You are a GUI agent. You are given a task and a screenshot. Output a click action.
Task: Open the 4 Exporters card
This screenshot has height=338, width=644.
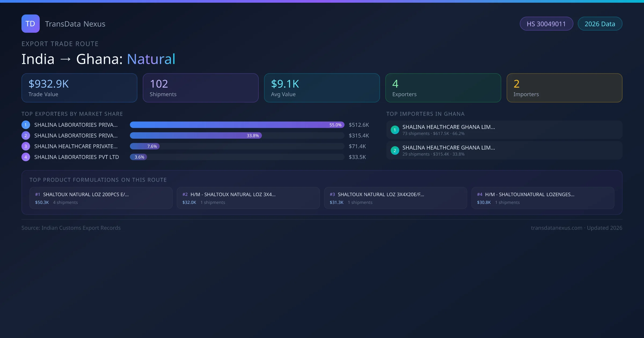point(443,88)
